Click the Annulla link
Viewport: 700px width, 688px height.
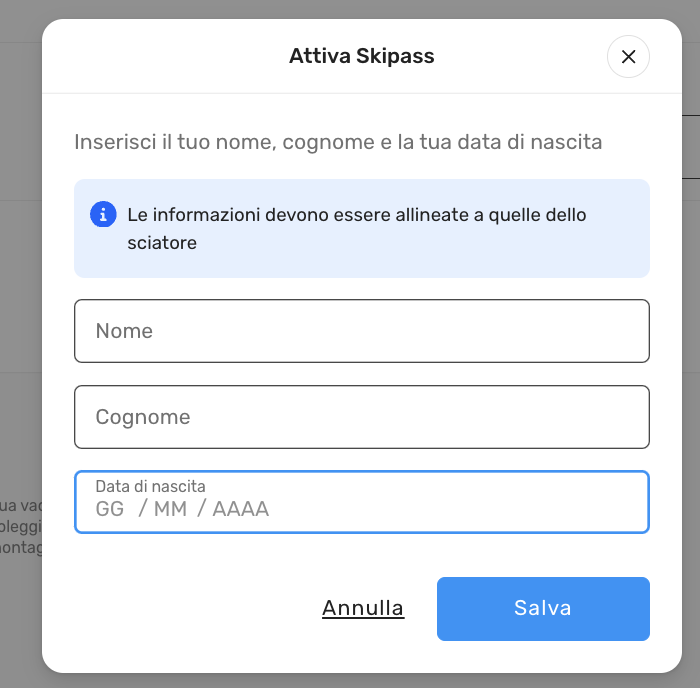(363, 608)
